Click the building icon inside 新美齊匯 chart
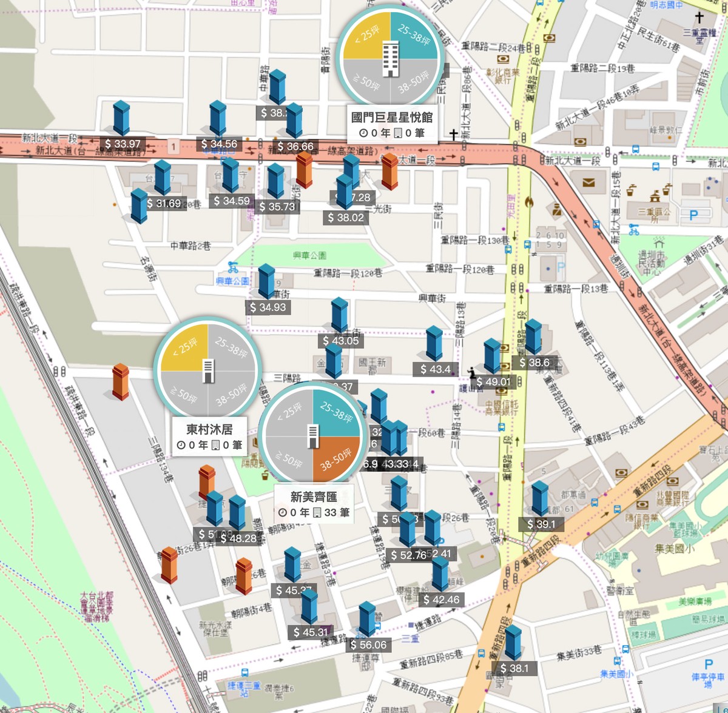The width and height of the screenshot is (728, 713). click(313, 436)
